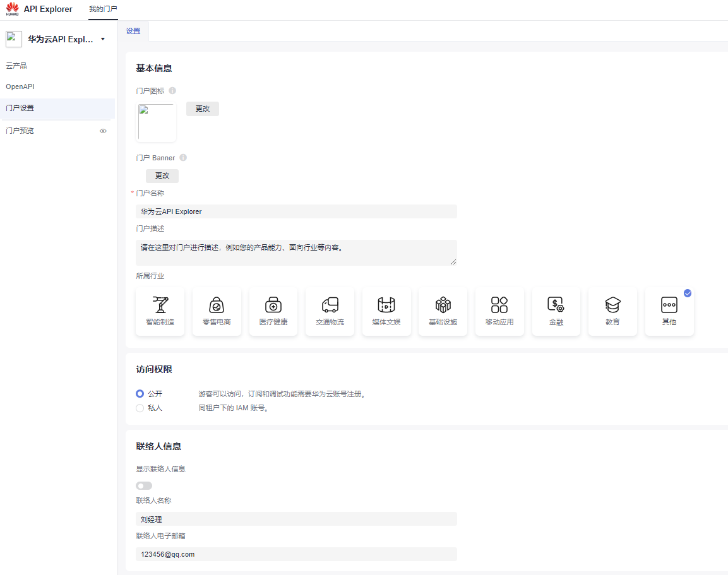Expand the 华为云API Explorer portal dropdown arrow
The width and height of the screenshot is (728, 575).
click(x=103, y=39)
